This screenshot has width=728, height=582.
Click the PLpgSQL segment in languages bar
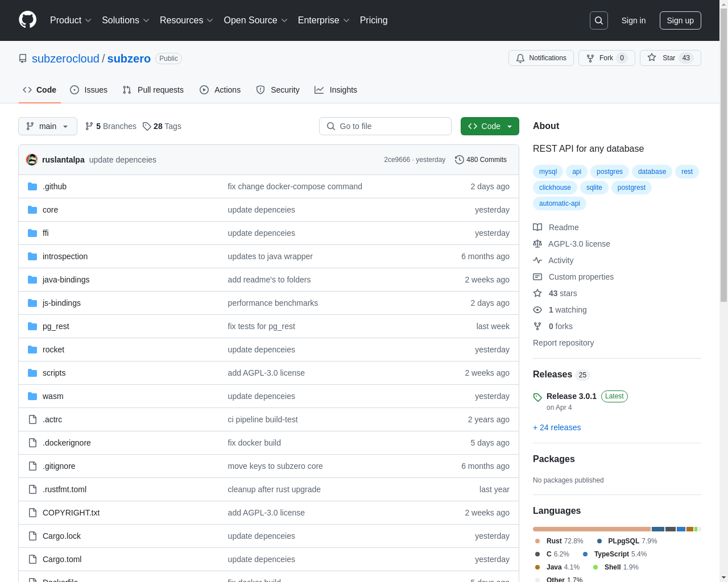(x=658, y=529)
